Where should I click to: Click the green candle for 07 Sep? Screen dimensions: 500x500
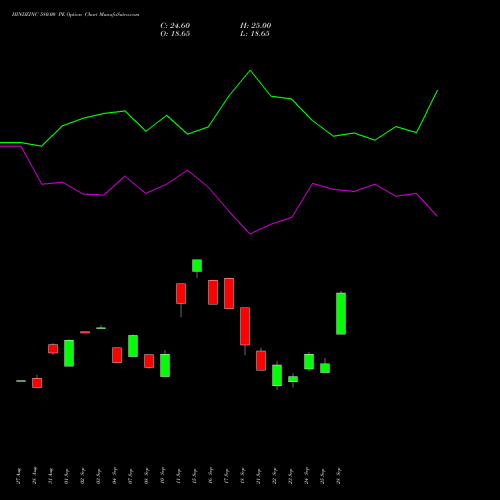(x=133, y=346)
